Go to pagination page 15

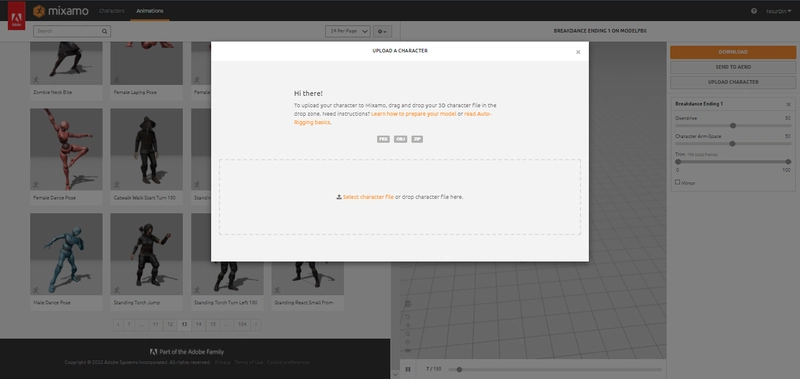coord(213,324)
